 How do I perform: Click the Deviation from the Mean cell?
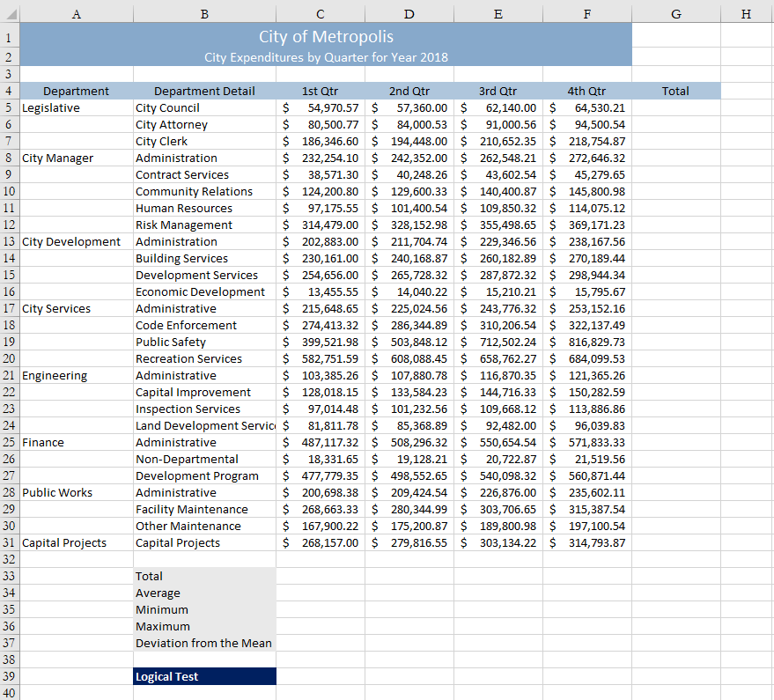204,643
